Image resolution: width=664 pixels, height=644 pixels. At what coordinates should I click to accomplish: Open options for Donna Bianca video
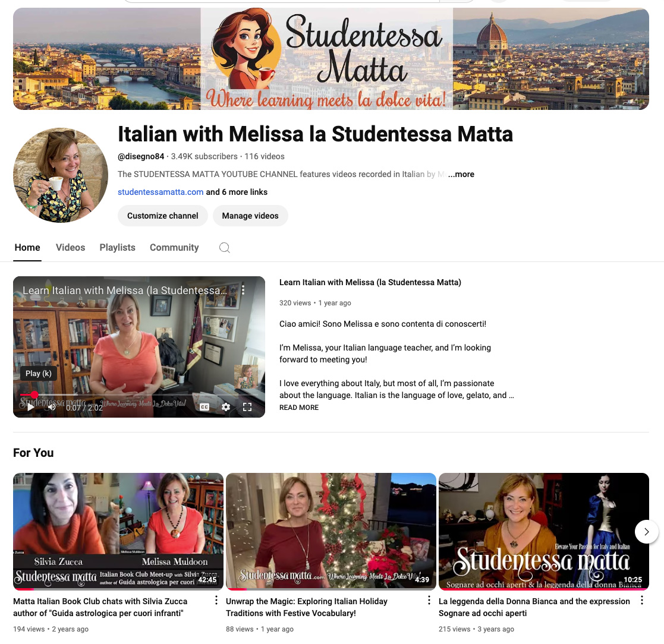pyautogui.click(x=642, y=600)
